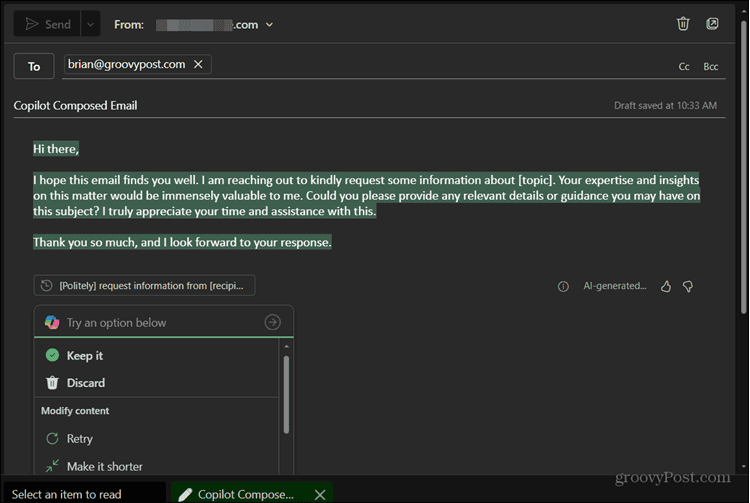Screen dimensions: 750x503
Task: Click the Draft saved at 10:33 AM text
Action: (665, 105)
